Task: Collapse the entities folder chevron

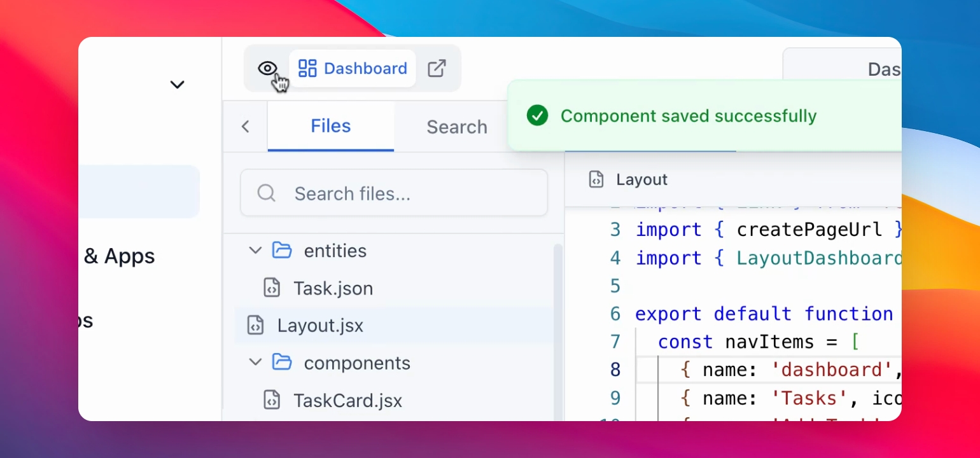Action: pyautogui.click(x=255, y=251)
